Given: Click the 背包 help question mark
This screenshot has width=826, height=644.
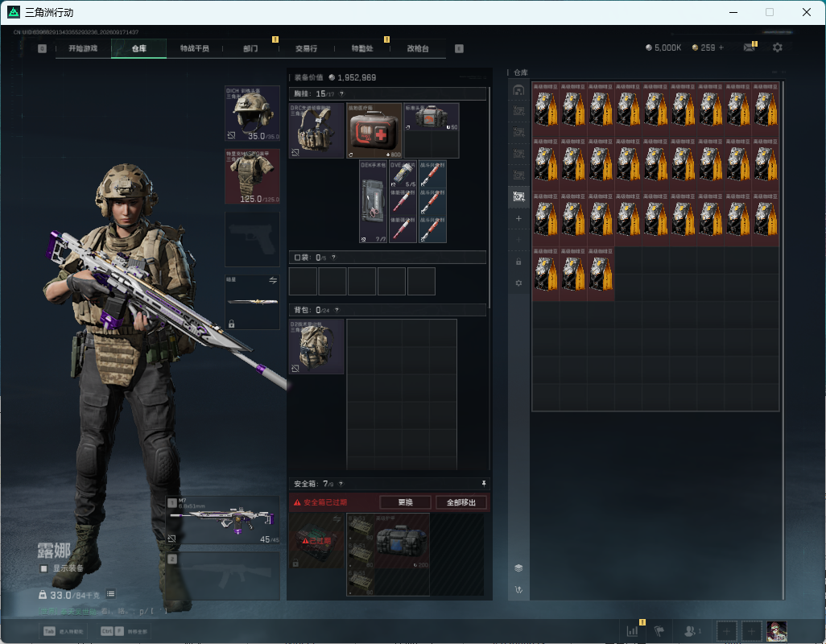Looking at the screenshot, I should tap(337, 310).
